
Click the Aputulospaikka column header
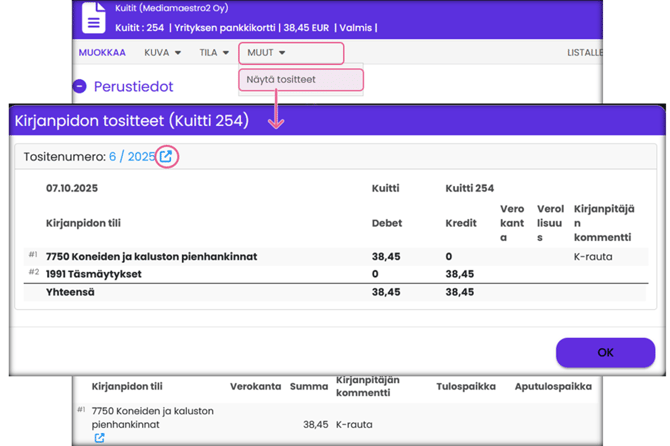[553, 386]
